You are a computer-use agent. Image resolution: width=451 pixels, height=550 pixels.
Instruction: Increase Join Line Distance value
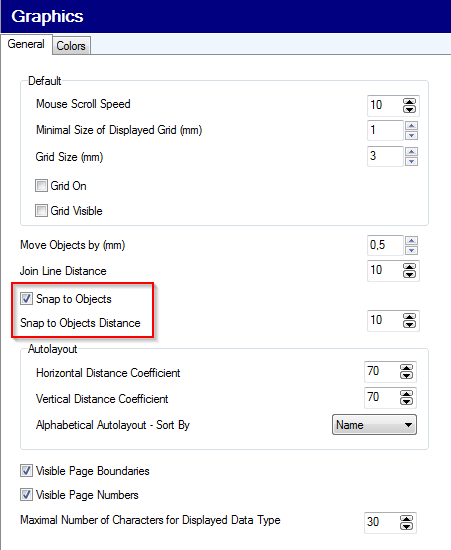click(409, 267)
